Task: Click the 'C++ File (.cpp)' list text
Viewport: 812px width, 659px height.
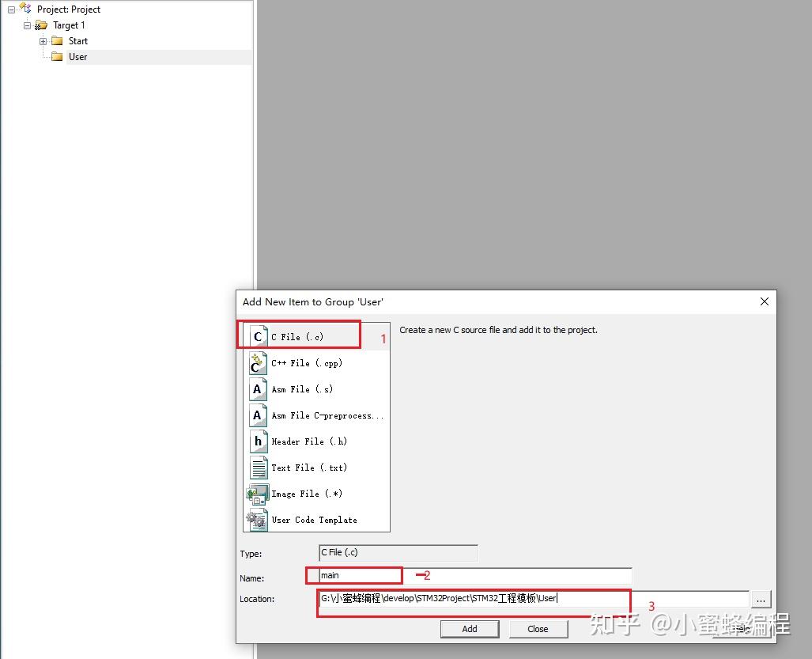Action: click(307, 363)
